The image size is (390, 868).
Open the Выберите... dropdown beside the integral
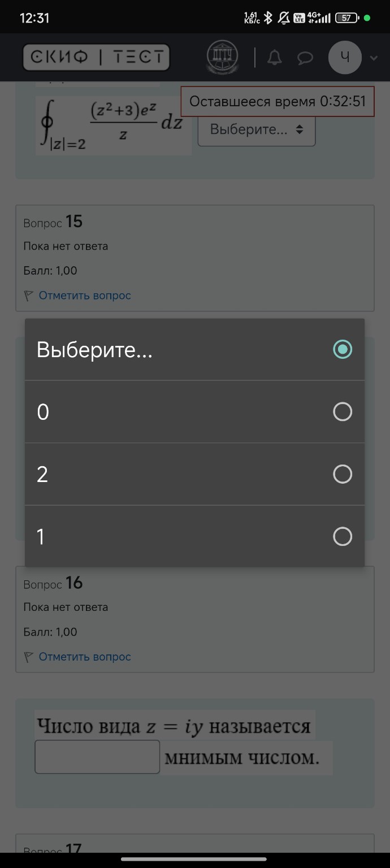point(257,129)
